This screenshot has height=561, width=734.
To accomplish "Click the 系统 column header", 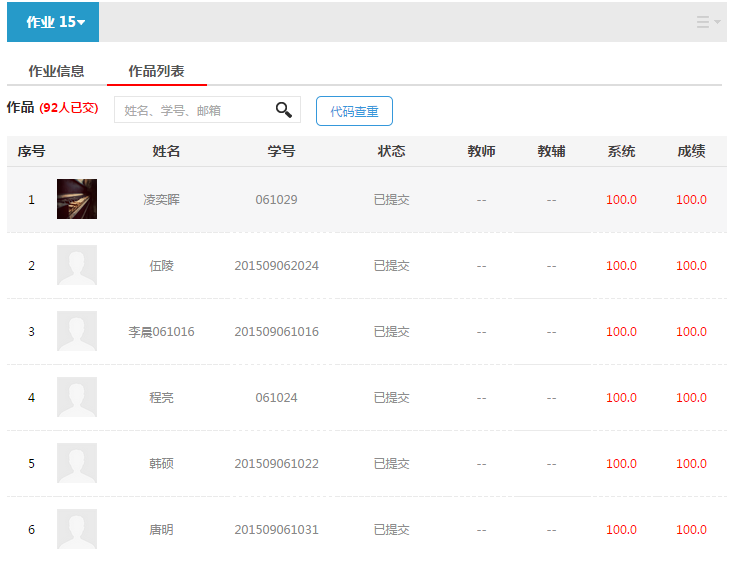I will [x=621, y=151].
